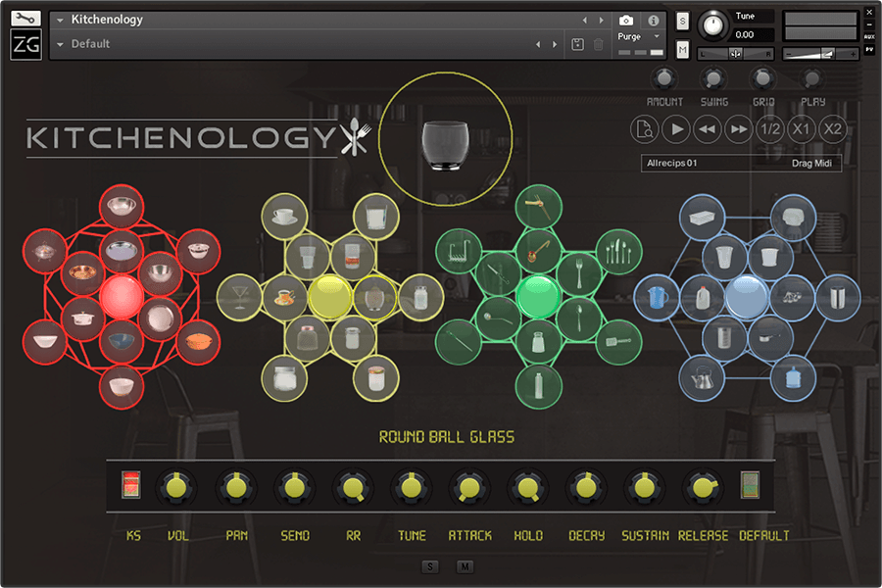Screen dimensions: 882x588
Task: Trigger the martini glass pad
Action: (240, 297)
